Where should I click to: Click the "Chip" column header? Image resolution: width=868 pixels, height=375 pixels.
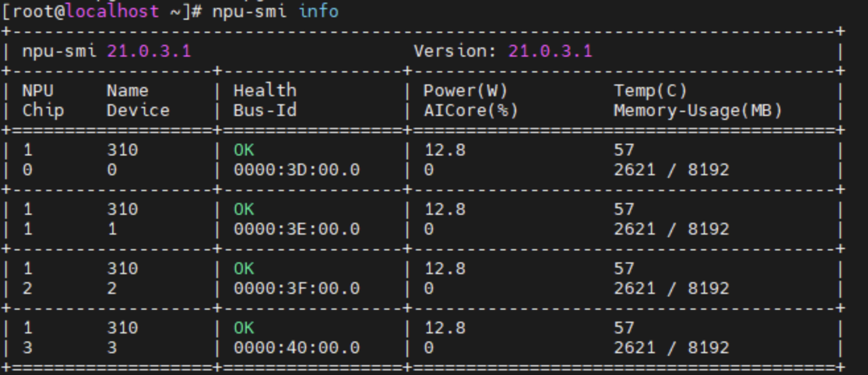coord(43,111)
